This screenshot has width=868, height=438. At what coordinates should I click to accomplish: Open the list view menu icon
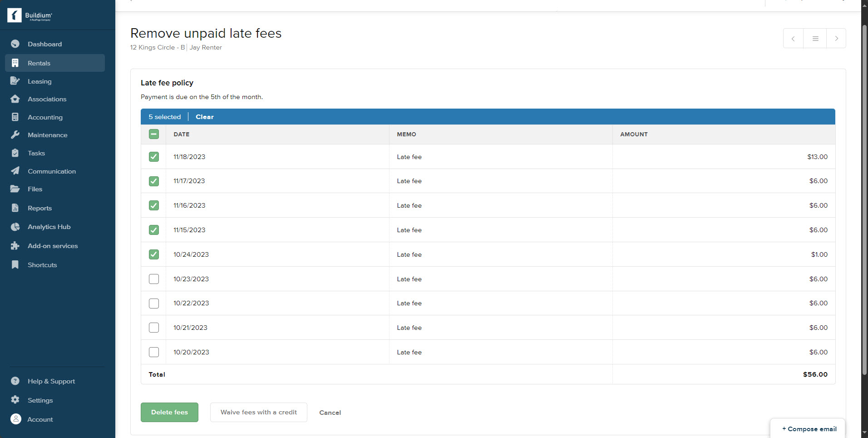(x=815, y=39)
